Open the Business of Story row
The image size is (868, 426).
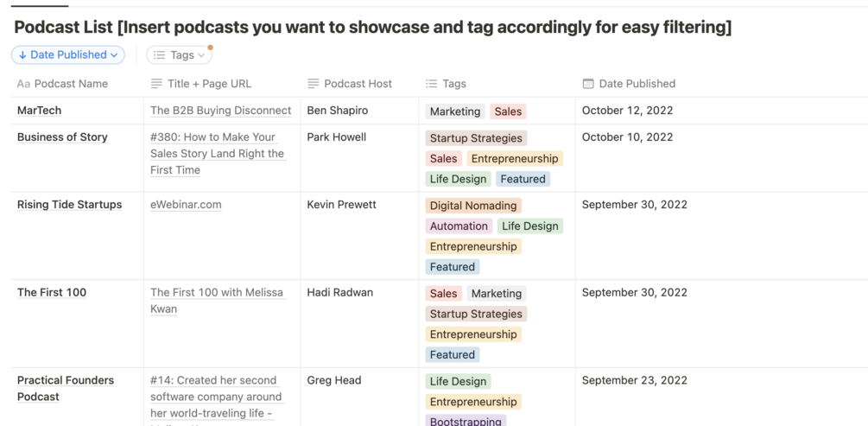click(x=62, y=137)
